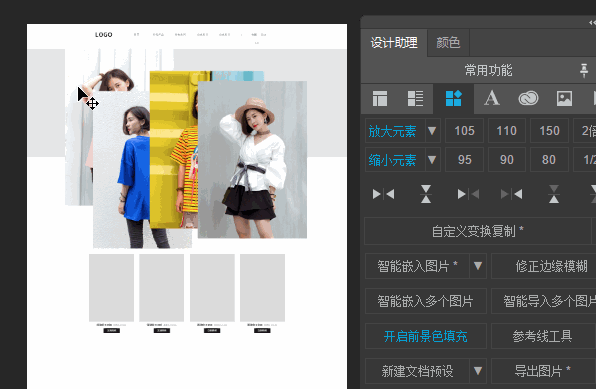Open the text tools icon (letter A)
Image resolution: width=596 pixels, height=389 pixels.
tap(491, 98)
